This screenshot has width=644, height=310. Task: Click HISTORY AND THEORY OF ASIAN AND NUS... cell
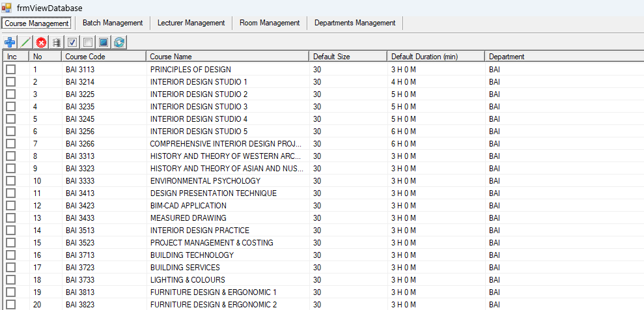pos(227,168)
